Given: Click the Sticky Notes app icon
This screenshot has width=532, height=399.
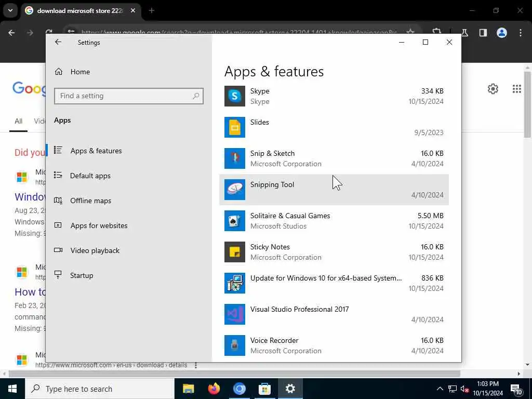Looking at the screenshot, I should [x=234, y=252].
